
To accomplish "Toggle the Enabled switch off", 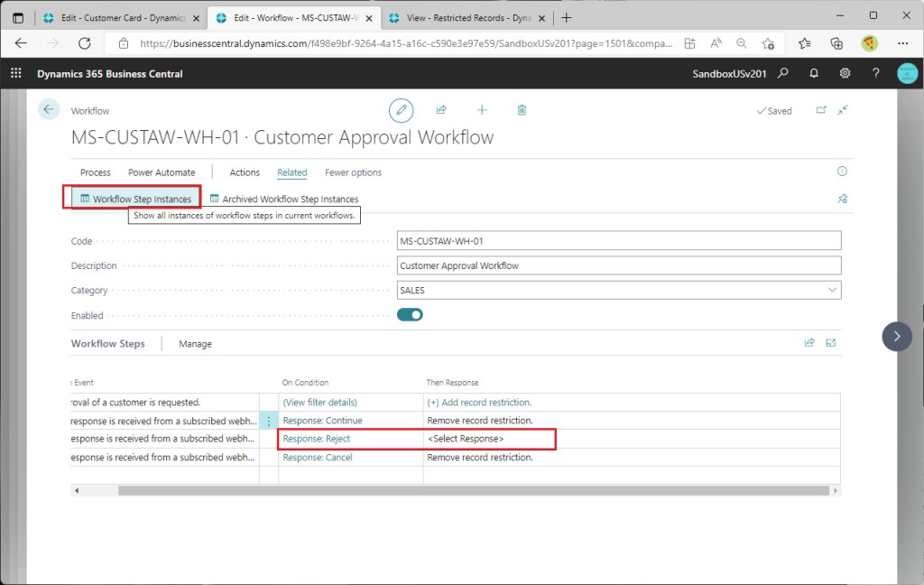I will point(410,315).
